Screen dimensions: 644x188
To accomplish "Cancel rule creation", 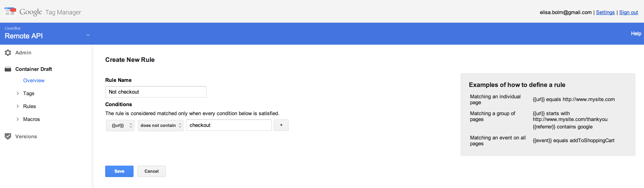I will [x=152, y=171].
